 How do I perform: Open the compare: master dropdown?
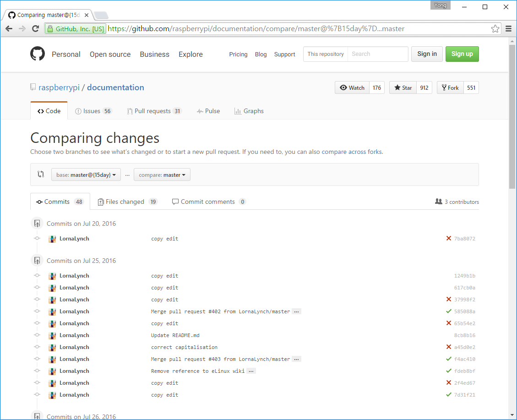point(162,175)
